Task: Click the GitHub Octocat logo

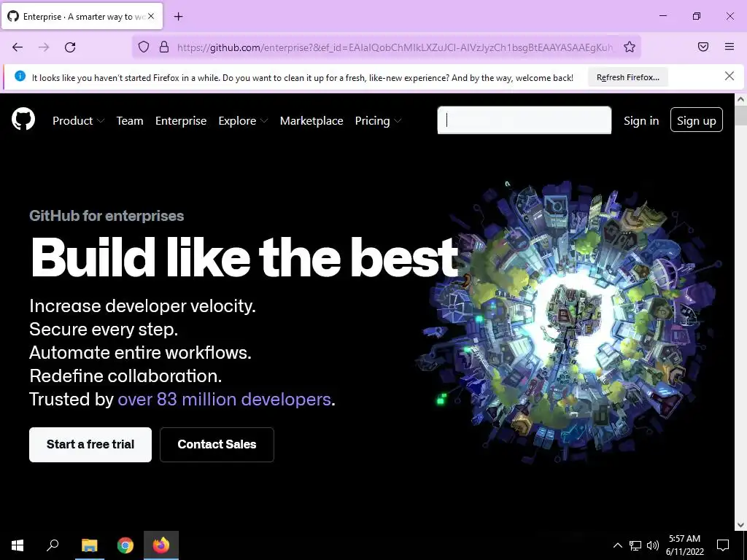Action: 23,119
